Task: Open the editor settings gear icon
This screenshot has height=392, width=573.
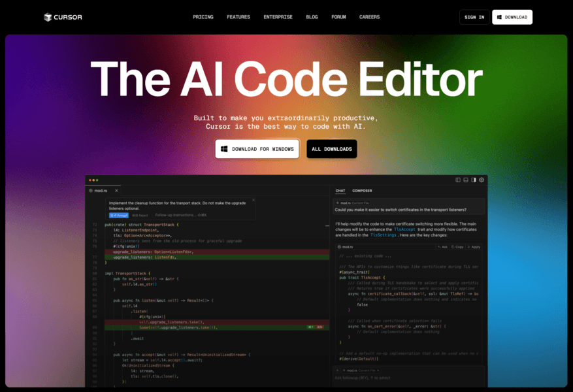Action: [482, 180]
